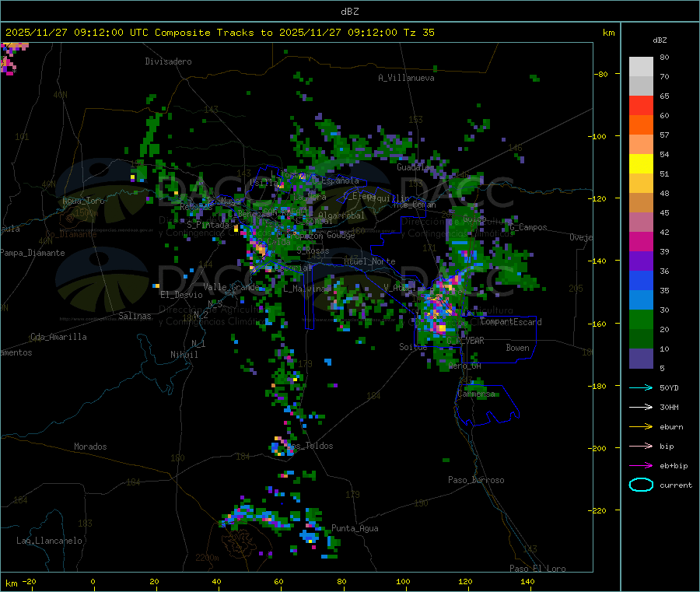Viewport: 700px width, 592px height.
Task: Click the magenta 42 dBZ legend swatch
Action: click(641, 241)
